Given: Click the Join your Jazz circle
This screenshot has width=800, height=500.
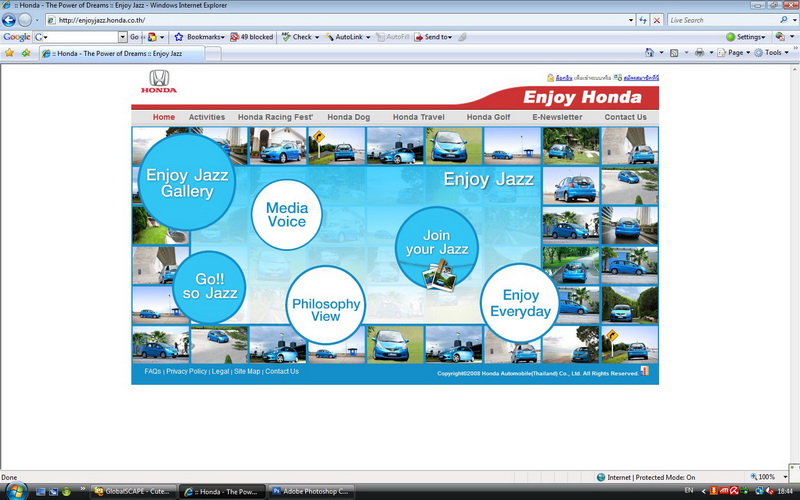Looking at the screenshot, I should [437, 247].
